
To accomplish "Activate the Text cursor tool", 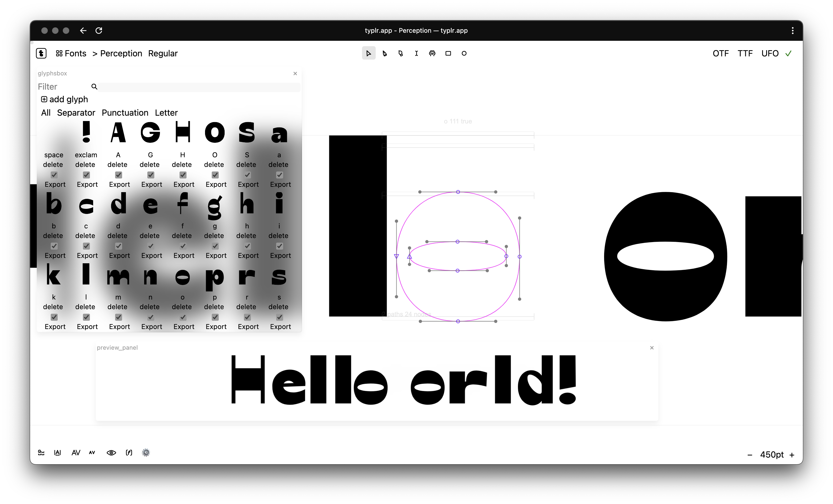I will click(416, 53).
